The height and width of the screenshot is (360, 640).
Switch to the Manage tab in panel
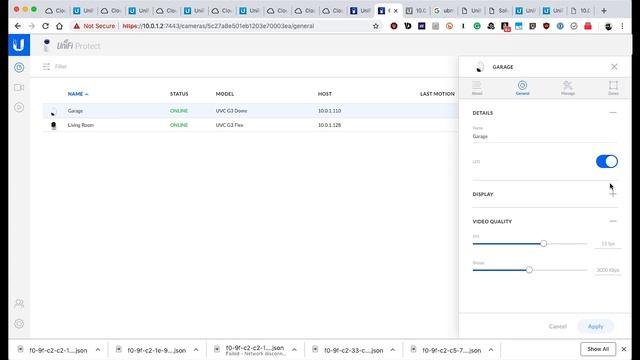[x=567, y=87]
